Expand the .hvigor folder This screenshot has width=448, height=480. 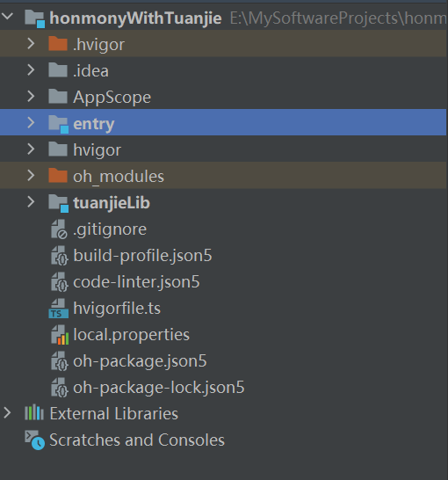tap(31, 44)
